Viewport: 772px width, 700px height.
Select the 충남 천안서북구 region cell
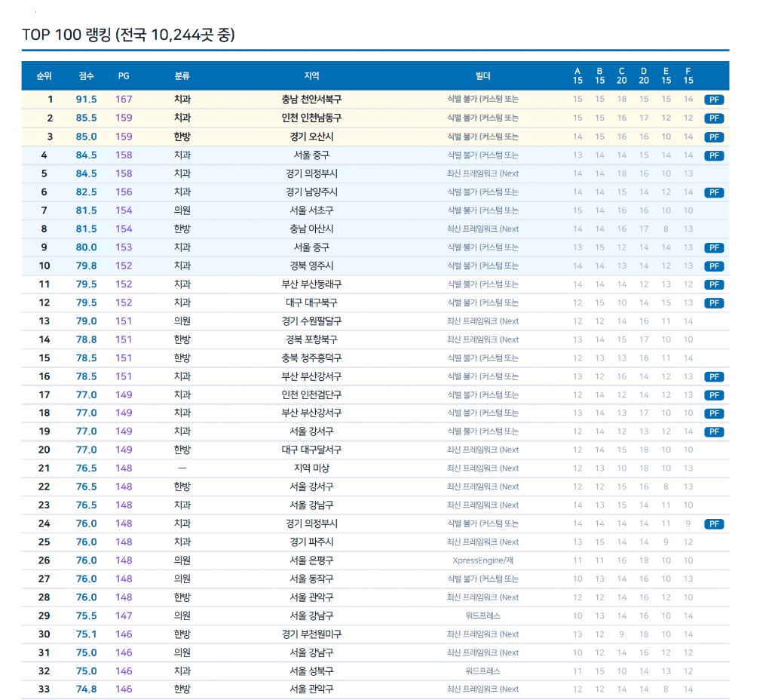coord(311,99)
